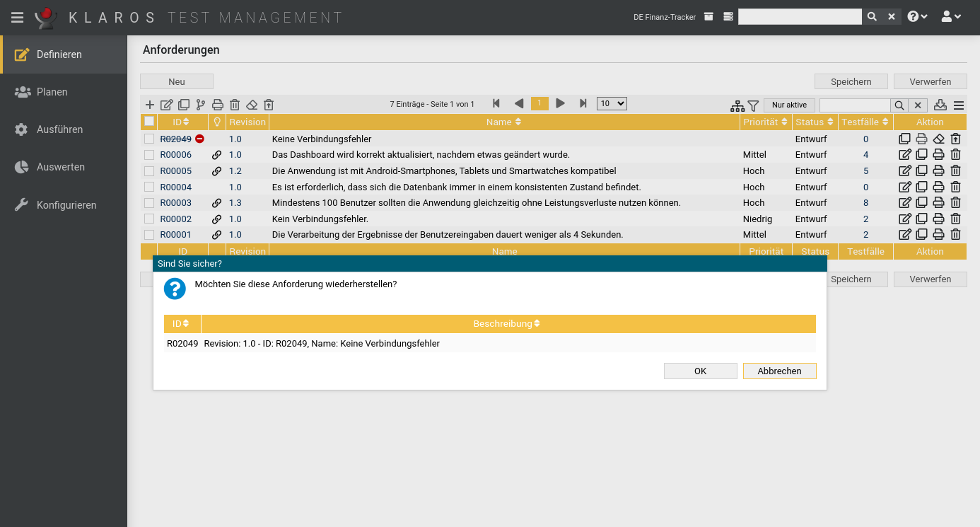Screen dimensions: 980x527
Task: Toggle the main hamburger menu in header
Action: (x=18, y=18)
